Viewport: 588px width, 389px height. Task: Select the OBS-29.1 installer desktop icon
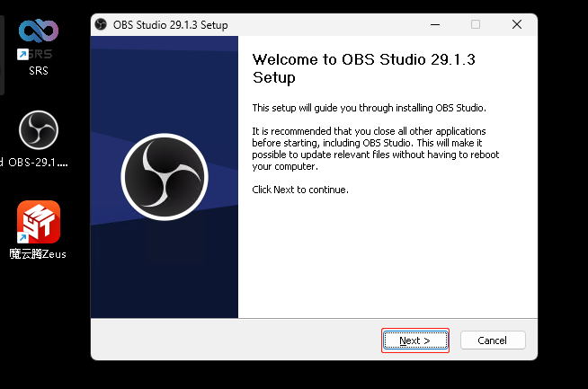click(39, 131)
